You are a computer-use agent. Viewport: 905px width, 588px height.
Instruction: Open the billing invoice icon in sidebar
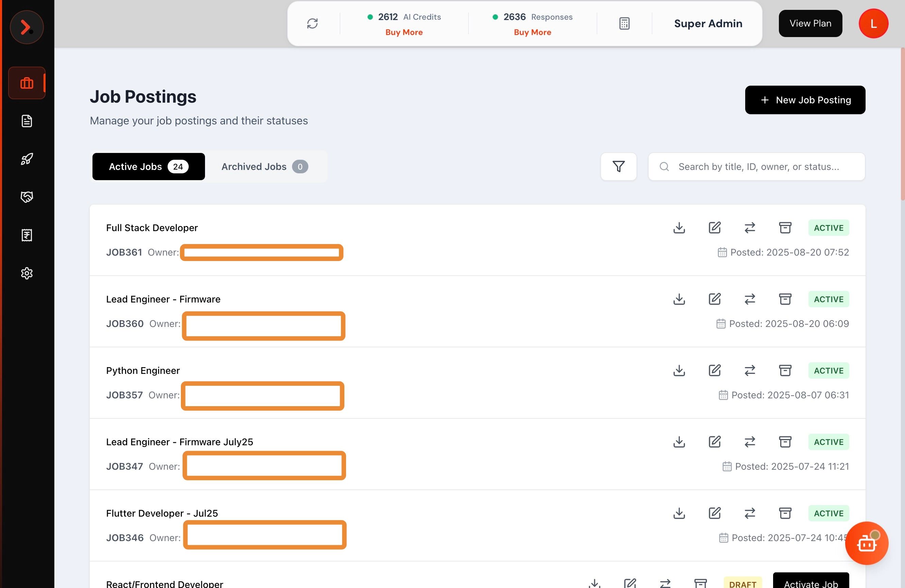tap(27, 235)
